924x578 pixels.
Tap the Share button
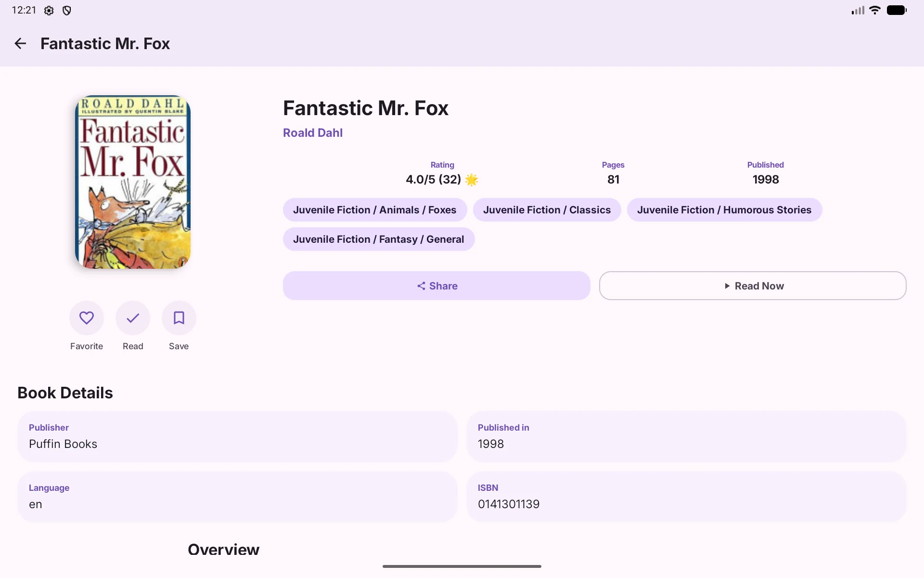click(436, 286)
